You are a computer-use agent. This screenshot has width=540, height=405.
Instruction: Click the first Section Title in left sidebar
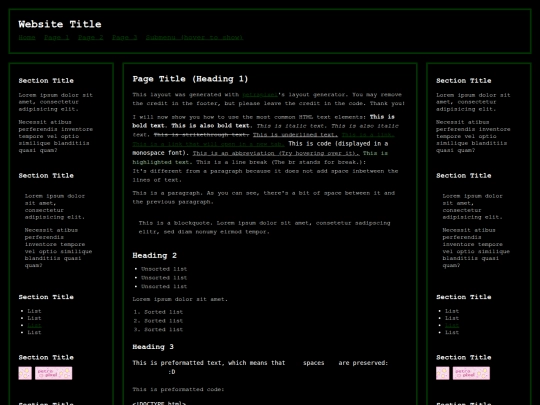click(46, 81)
